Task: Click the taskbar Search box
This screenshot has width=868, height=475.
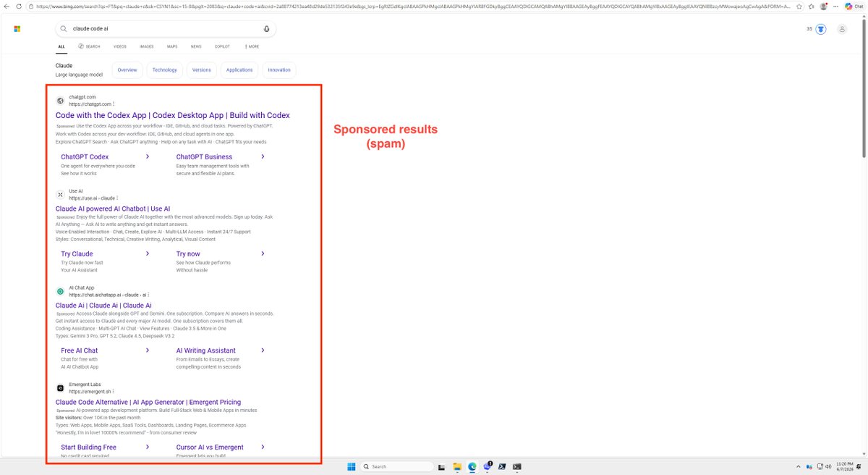Action: point(397,466)
